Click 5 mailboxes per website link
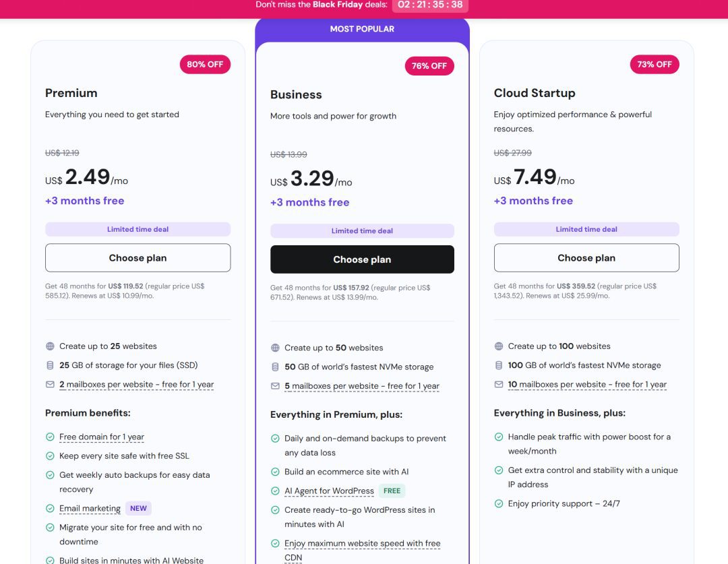Image resolution: width=728 pixels, height=564 pixels. [x=362, y=386]
